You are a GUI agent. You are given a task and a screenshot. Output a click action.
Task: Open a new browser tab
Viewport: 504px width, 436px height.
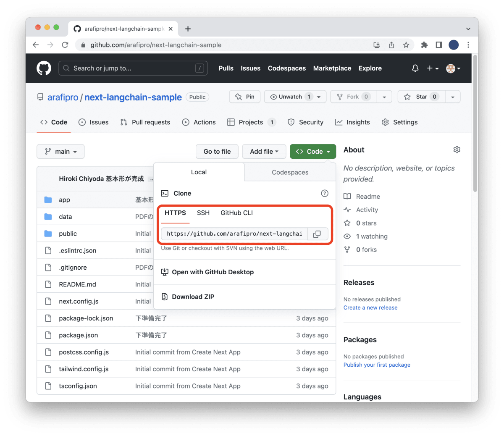(x=188, y=29)
